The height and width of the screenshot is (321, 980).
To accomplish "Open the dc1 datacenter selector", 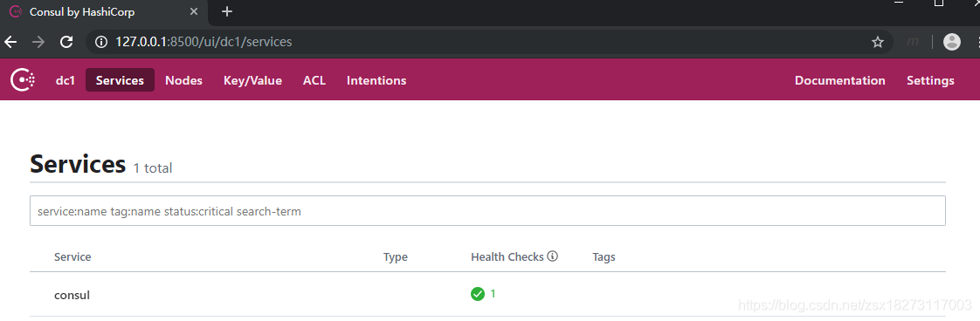I will [x=66, y=80].
